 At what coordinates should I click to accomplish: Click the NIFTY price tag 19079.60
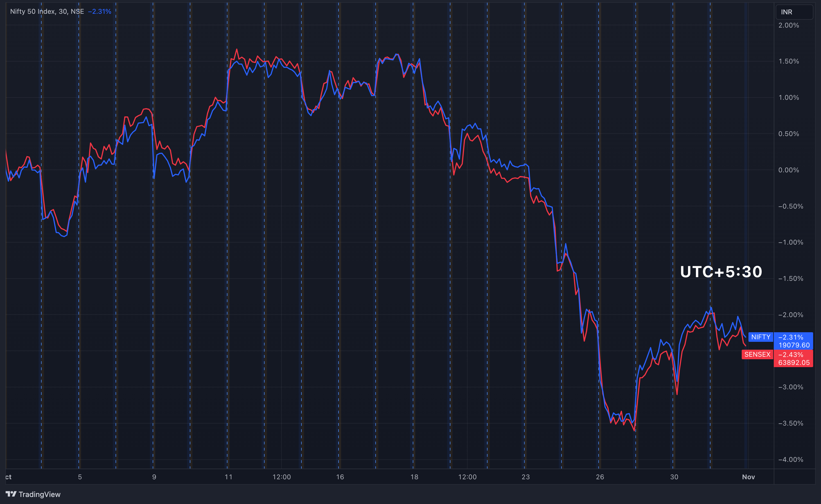coord(794,345)
